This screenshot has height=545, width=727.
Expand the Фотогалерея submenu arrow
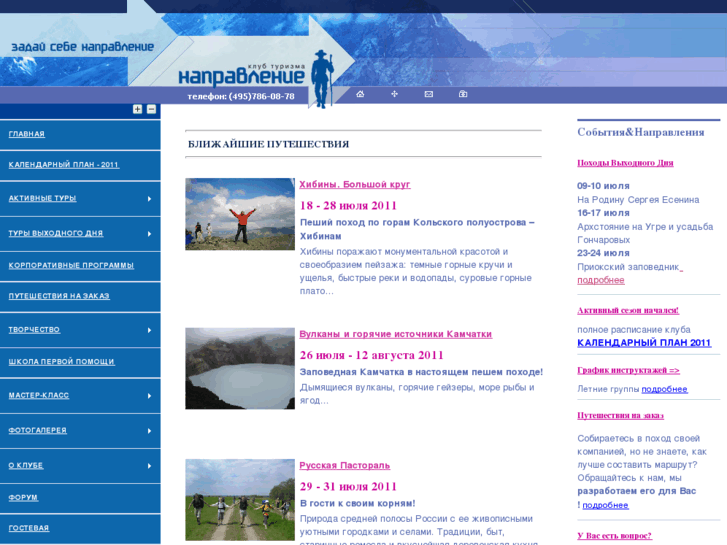coord(149,431)
